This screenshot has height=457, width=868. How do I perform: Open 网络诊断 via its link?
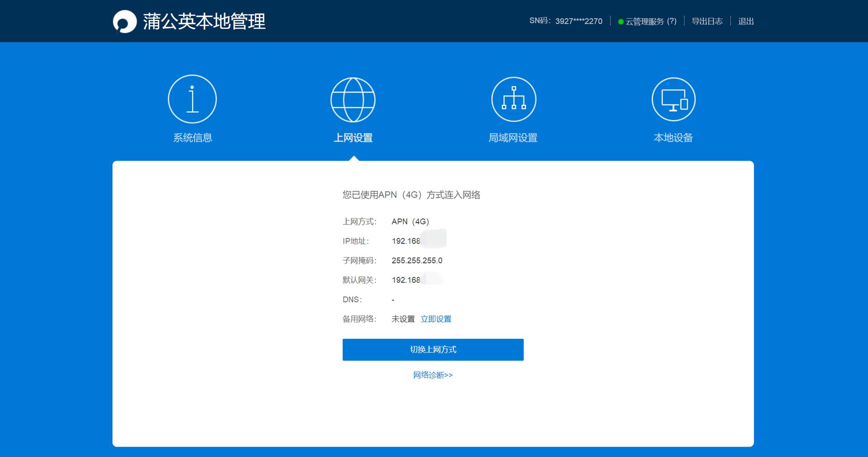coord(433,375)
